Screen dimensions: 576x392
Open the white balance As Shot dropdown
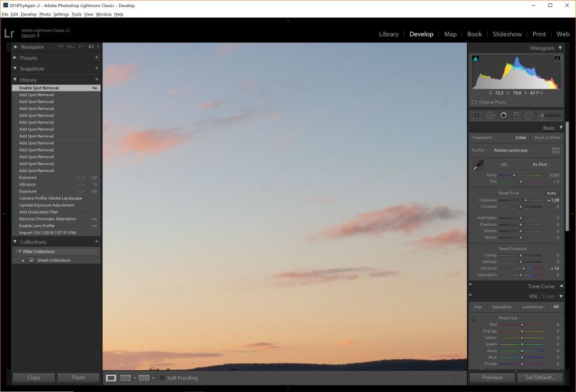point(540,164)
